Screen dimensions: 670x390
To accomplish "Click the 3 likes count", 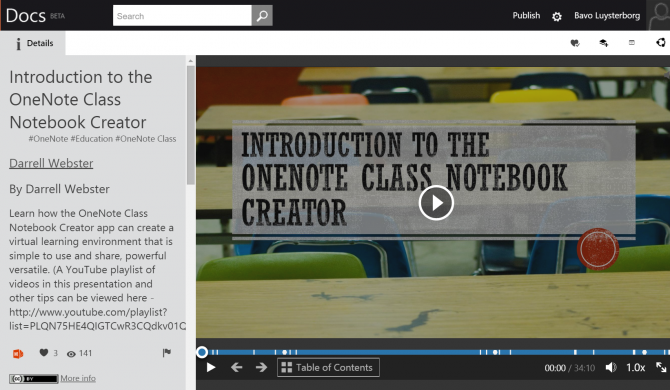I will (56, 353).
